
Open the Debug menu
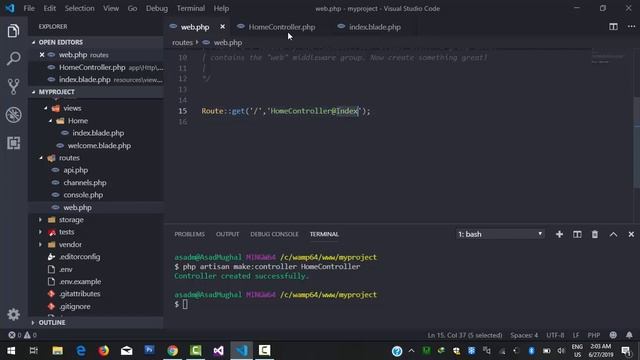[x=157, y=8]
